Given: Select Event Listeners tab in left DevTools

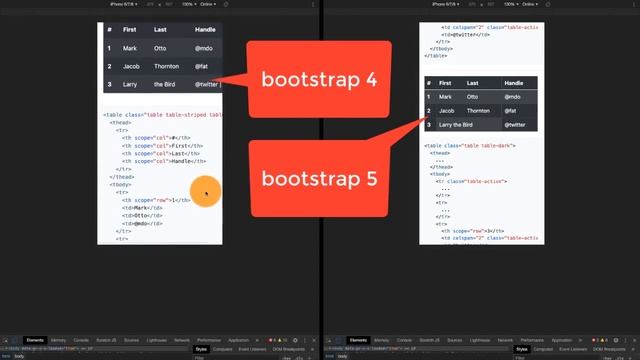Looking at the screenshot, I should click(x=252, y=349).
